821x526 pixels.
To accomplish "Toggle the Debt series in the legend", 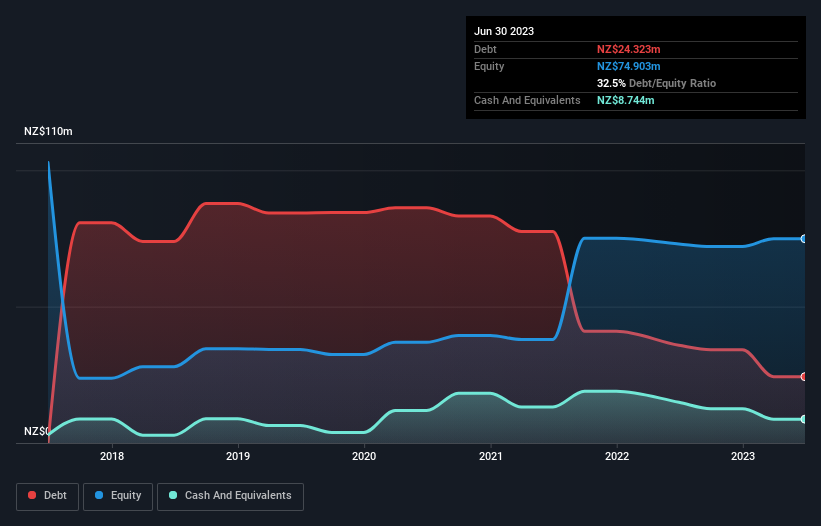I will [47, 496].
